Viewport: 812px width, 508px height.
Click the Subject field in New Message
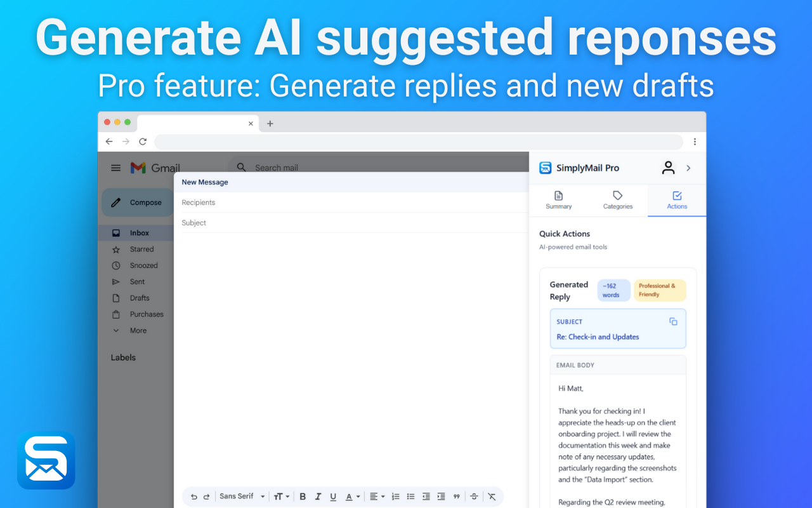pos(351,223)
